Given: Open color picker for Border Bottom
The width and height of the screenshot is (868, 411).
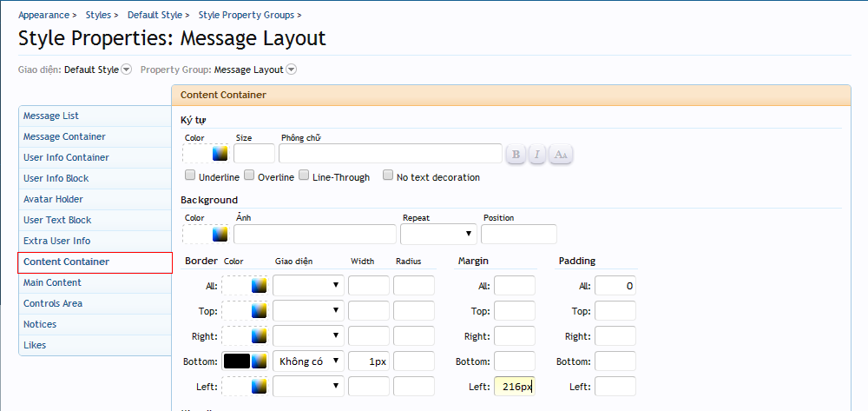Looking at the screenshot, I should point(259,361).
